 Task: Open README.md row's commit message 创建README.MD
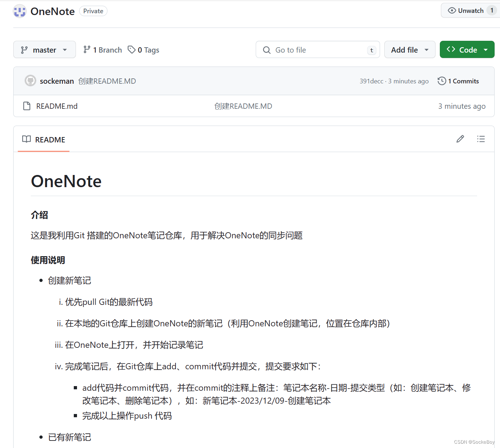243,106
